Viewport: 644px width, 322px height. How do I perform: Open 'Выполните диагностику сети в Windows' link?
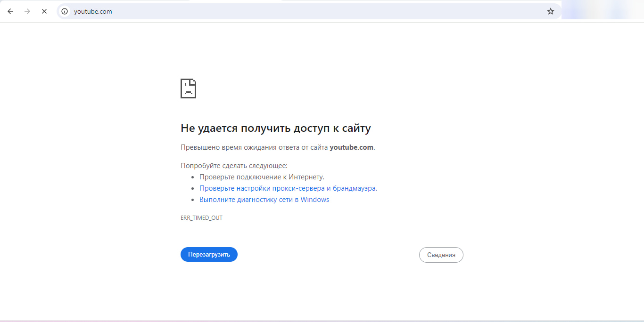pyautogui.click(x=264, y=200)
